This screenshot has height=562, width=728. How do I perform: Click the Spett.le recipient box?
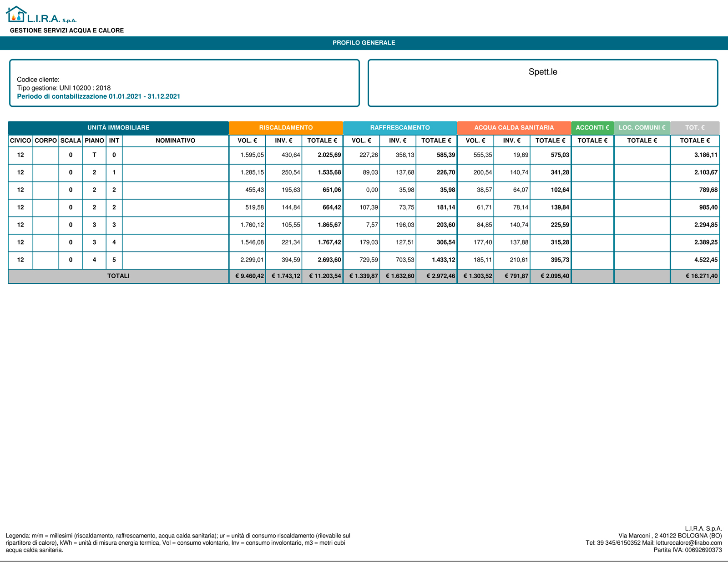click(x=542, y=83)
